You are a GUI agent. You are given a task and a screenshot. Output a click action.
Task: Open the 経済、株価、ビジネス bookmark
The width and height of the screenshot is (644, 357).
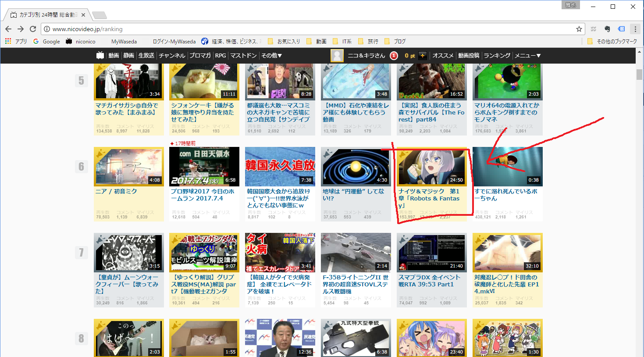pyautogui.click(x=231, y=41)
